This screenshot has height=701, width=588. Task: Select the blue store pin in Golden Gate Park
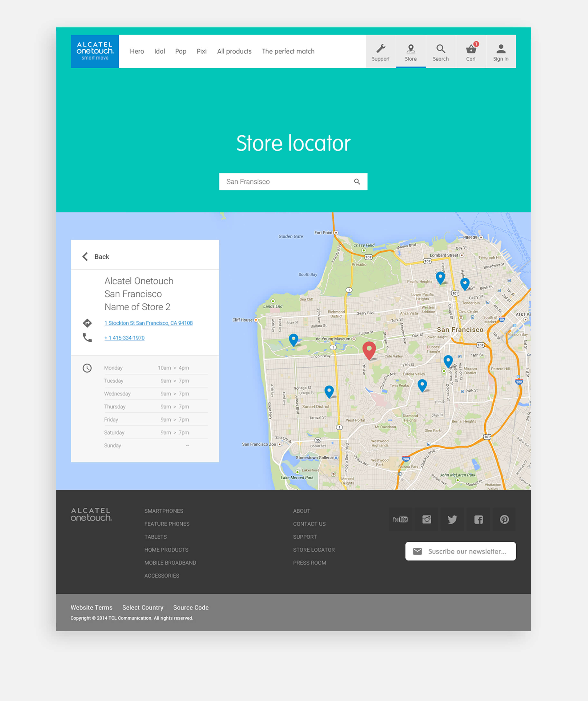[294, 340]
